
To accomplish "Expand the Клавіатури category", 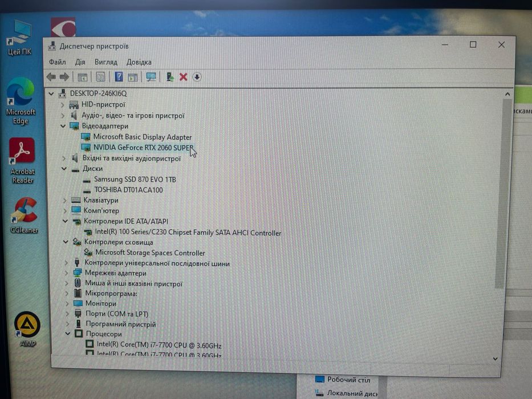I will [x=64, y=201].
